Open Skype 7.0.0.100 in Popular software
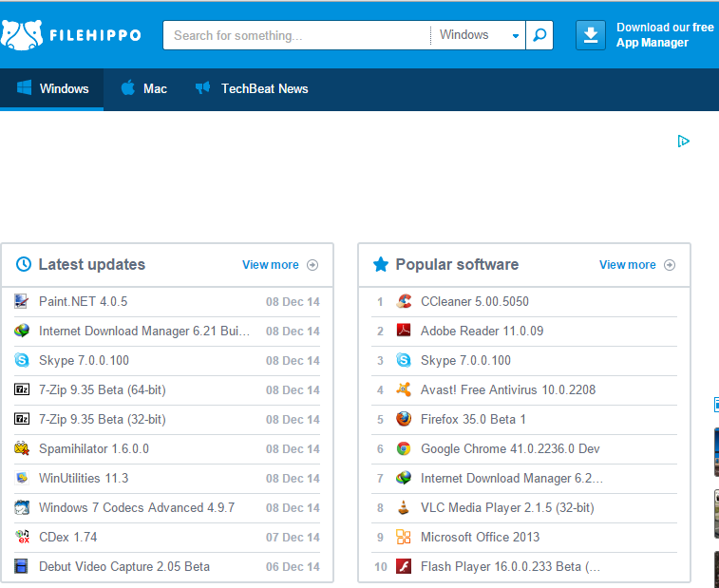Screen dimensions: 719x588 (466, 360)
